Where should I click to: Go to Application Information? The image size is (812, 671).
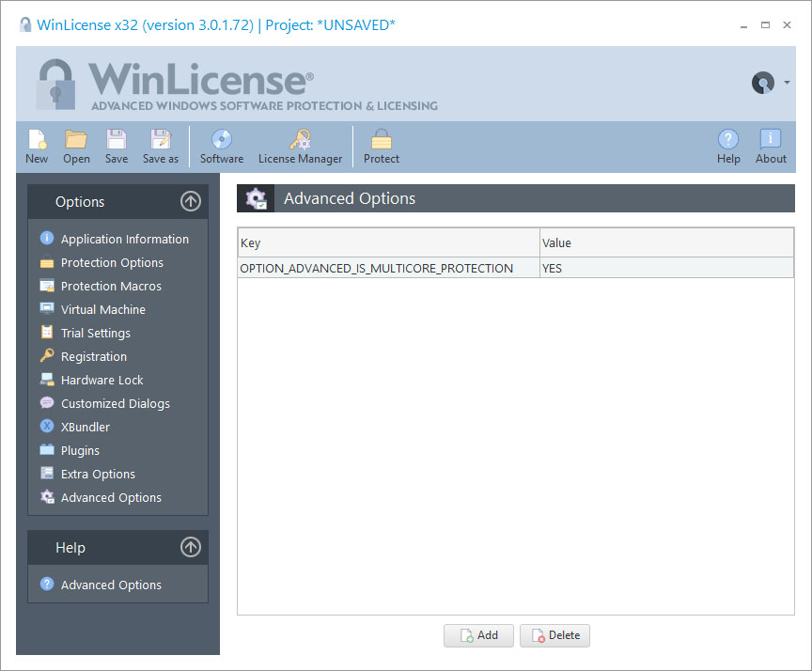click(x=125, y=240)
